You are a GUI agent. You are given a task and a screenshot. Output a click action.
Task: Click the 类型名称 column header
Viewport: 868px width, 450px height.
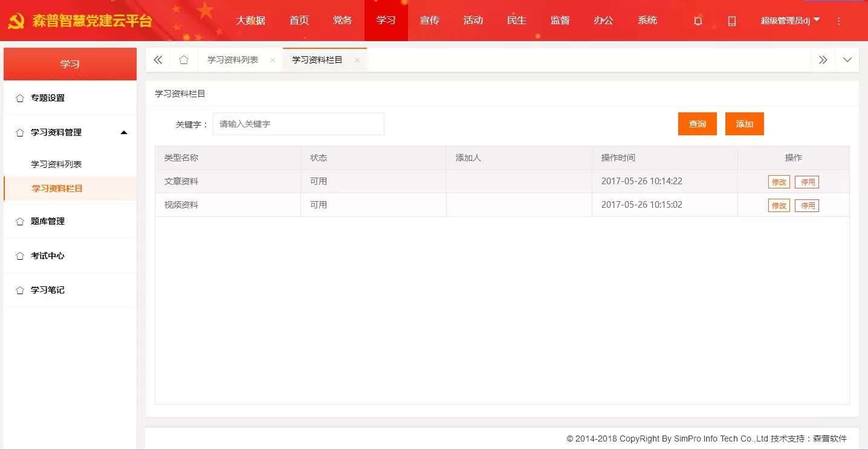[x=228, y=158]
